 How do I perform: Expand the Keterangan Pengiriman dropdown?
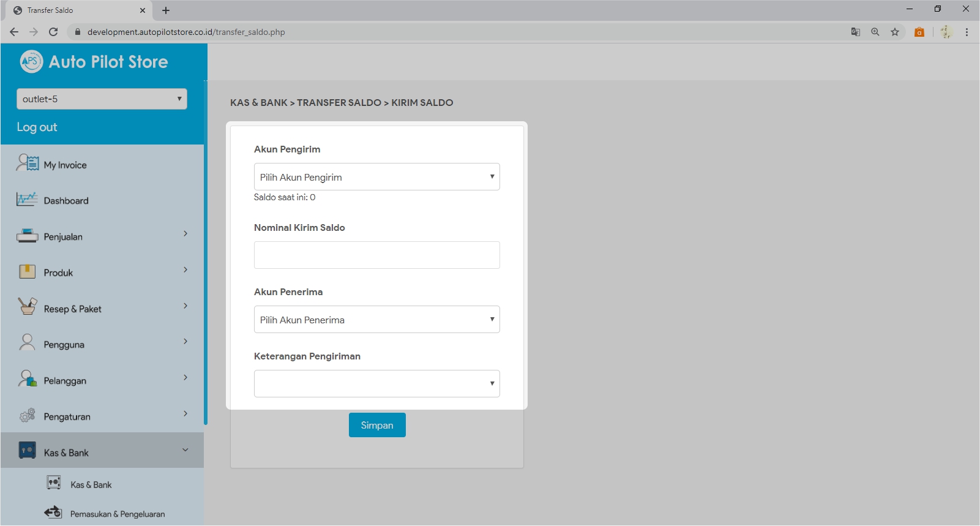pos(376,384)
